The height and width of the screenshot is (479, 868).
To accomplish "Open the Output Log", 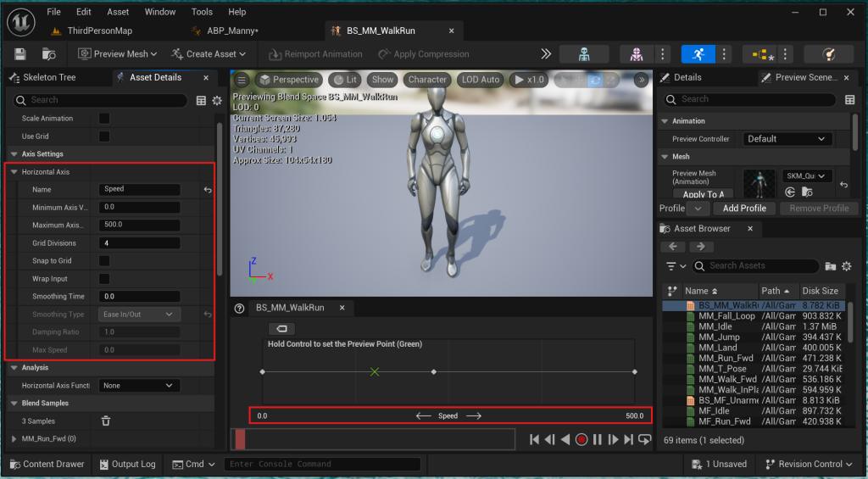I will tap(127, 464).
